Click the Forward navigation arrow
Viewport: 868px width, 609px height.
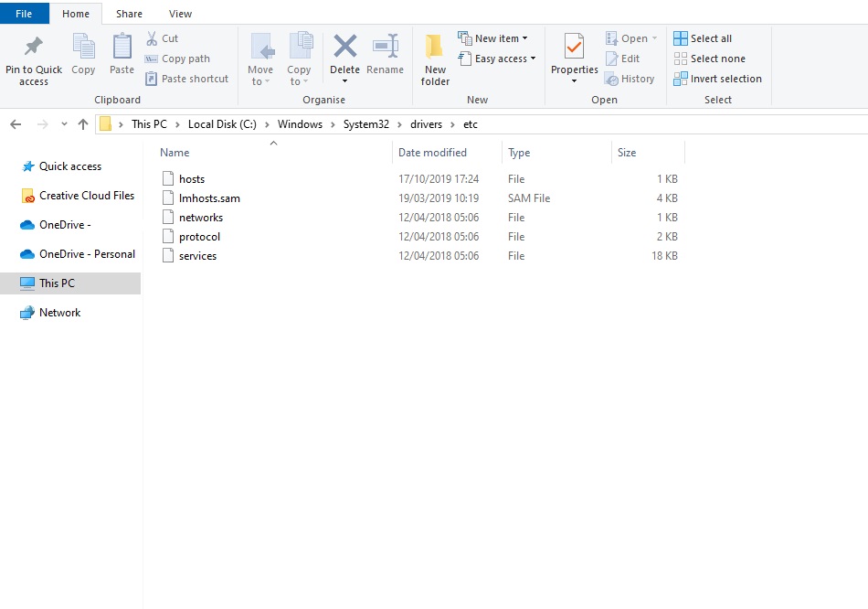pos(43,124)
